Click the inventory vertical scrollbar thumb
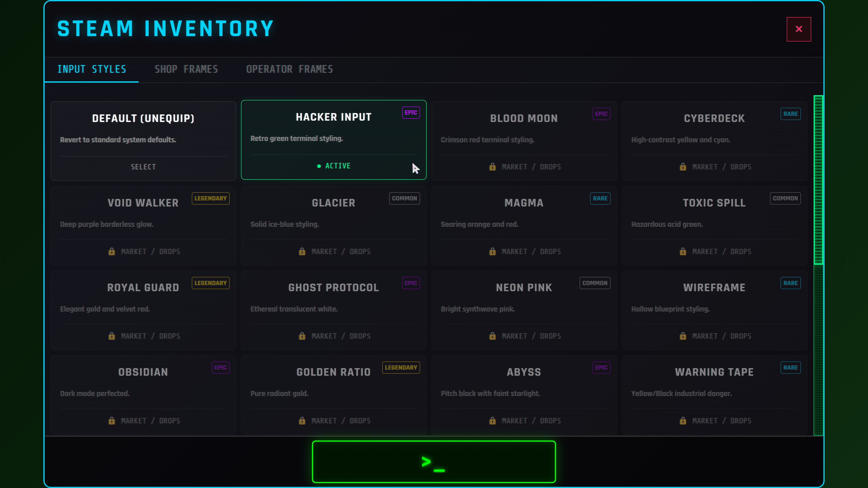Image resolution: width=868 pixels, height=488 pixels. (x=818, y=180)
